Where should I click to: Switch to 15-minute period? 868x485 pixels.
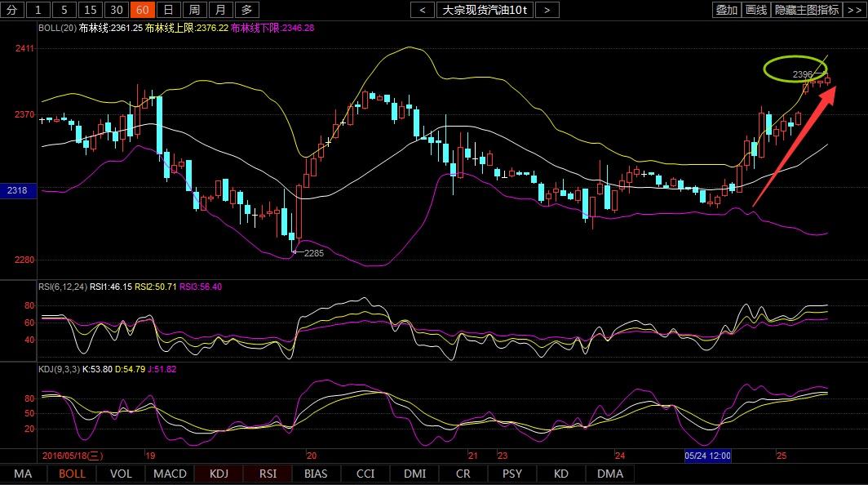[x=91, y=10]
